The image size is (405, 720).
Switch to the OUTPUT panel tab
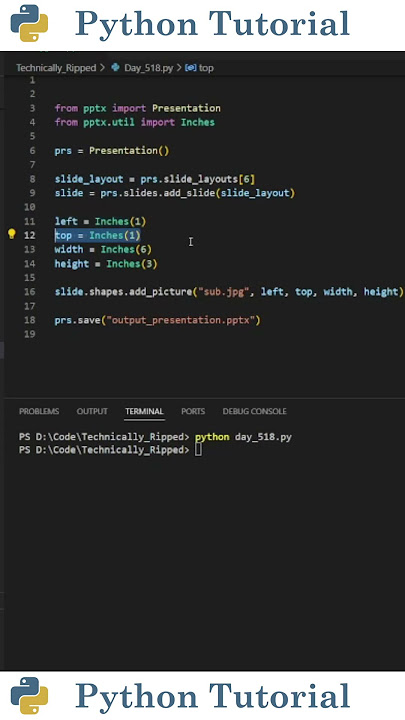coord(92,411)
